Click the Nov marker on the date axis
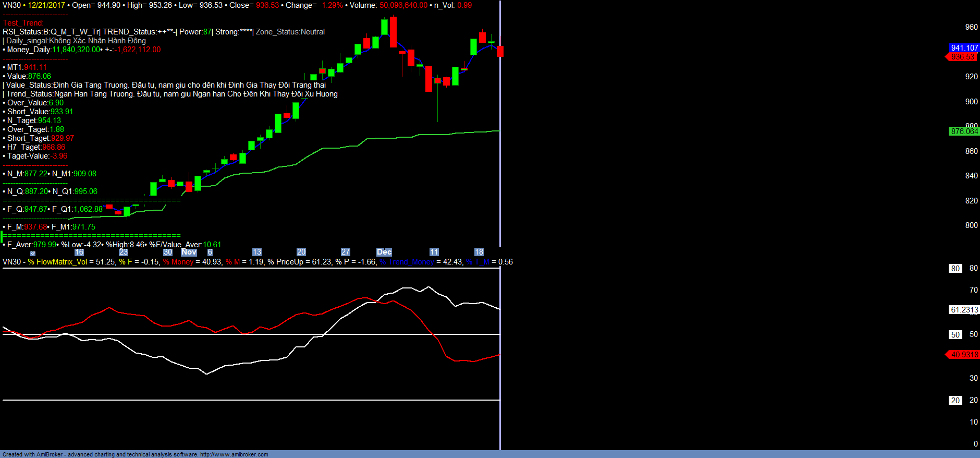The height and width of the screenshot is (458, 980). click(189, 252)
